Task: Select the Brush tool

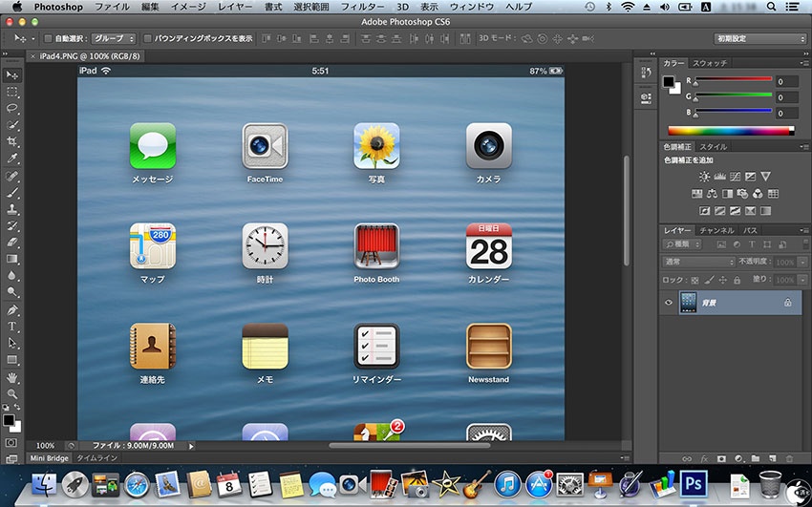Action: (11, 193)
